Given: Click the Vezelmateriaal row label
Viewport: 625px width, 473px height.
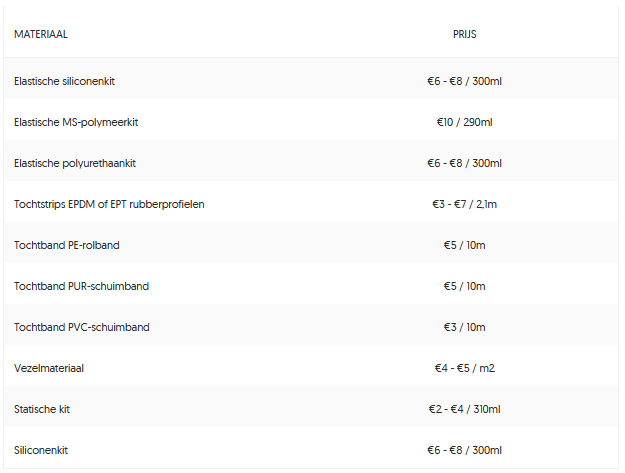Looking at the screenshot, I should point(49,368).
